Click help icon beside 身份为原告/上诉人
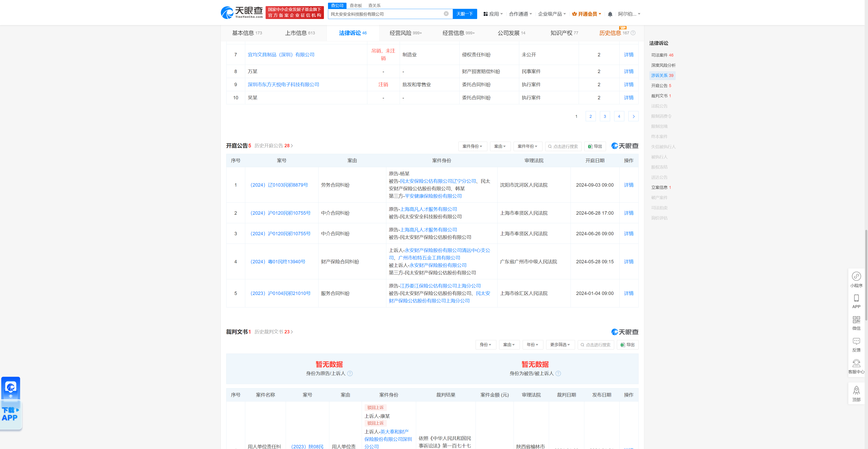 350,373
